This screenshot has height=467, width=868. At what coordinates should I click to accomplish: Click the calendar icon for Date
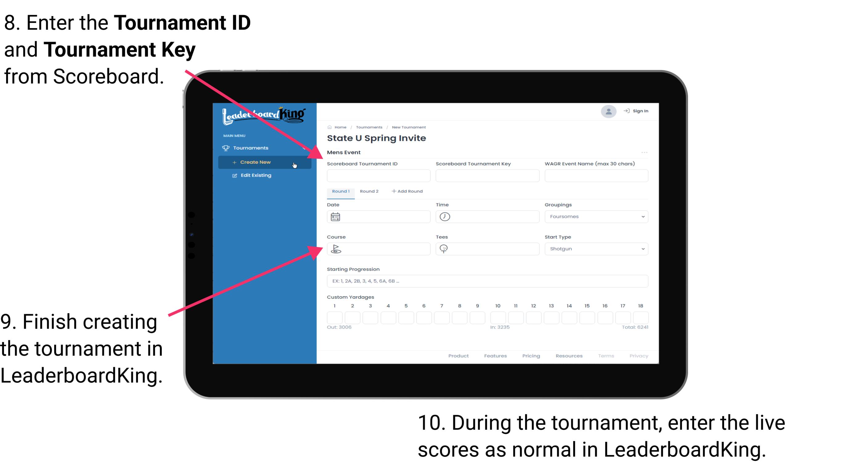[x=336, y=217]
